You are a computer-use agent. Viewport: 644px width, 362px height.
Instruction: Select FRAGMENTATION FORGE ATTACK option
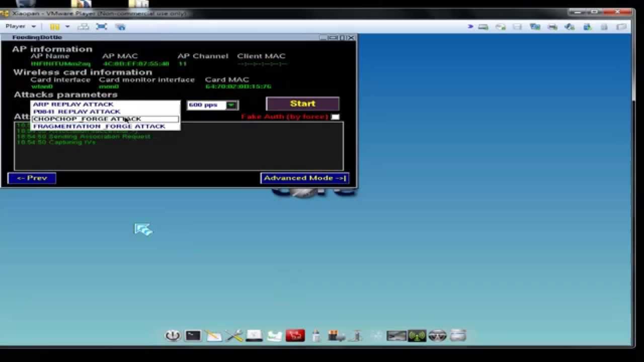(105, 126)
